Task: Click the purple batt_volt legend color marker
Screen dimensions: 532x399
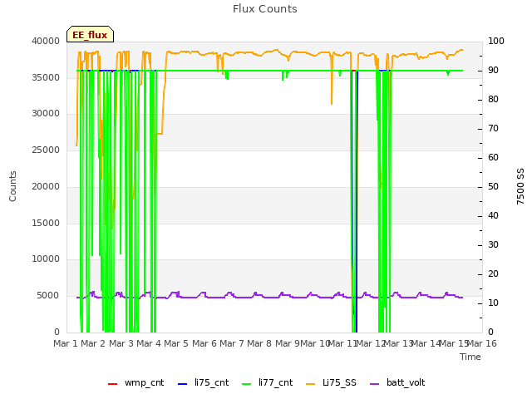Action: [374, 384]
